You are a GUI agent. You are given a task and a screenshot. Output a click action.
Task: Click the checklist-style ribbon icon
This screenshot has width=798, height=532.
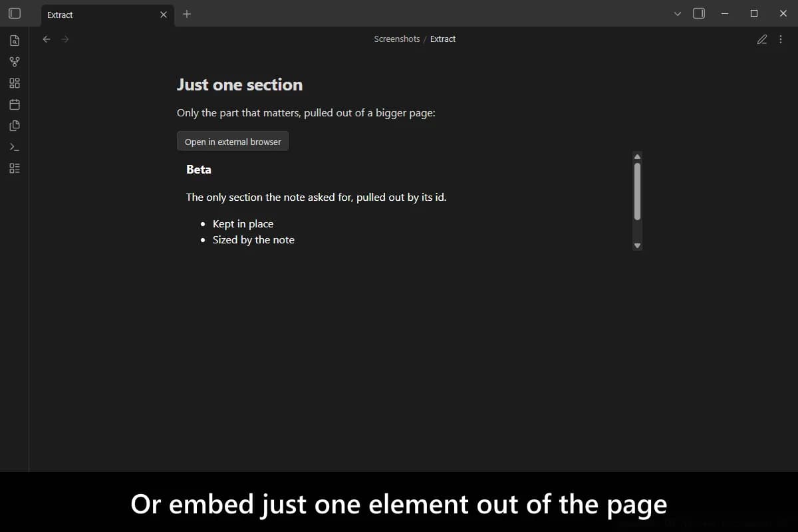[15, 168]
